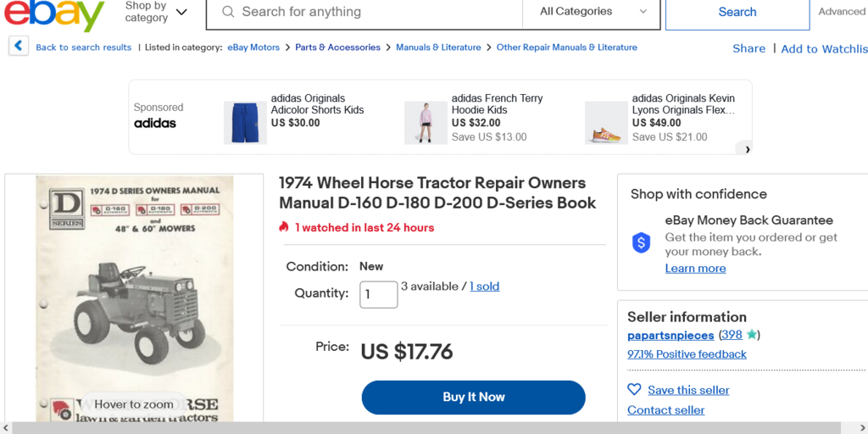Click the search magnifier icon
This screenshot has height=434, width=868.
click(x=228, y=12)
